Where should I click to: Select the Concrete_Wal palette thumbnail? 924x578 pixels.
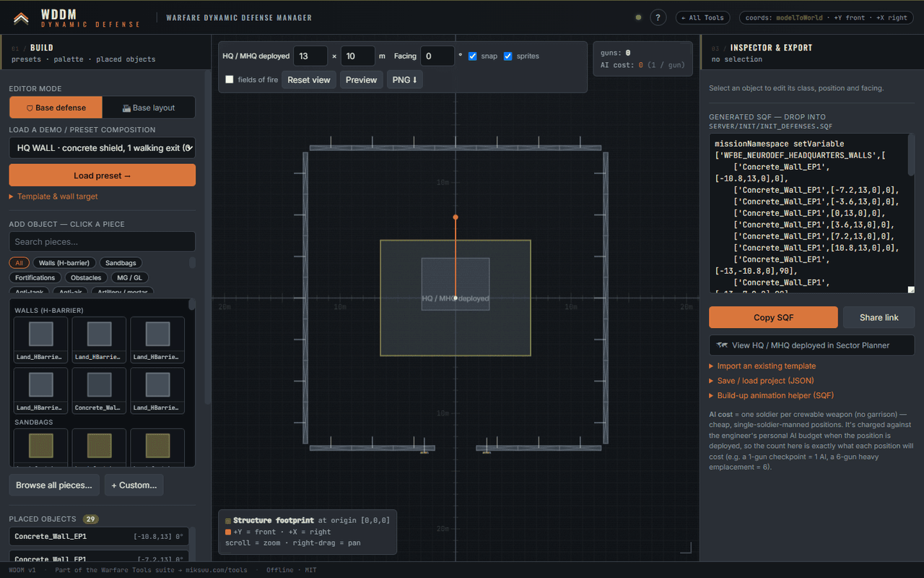coord(99,391)
